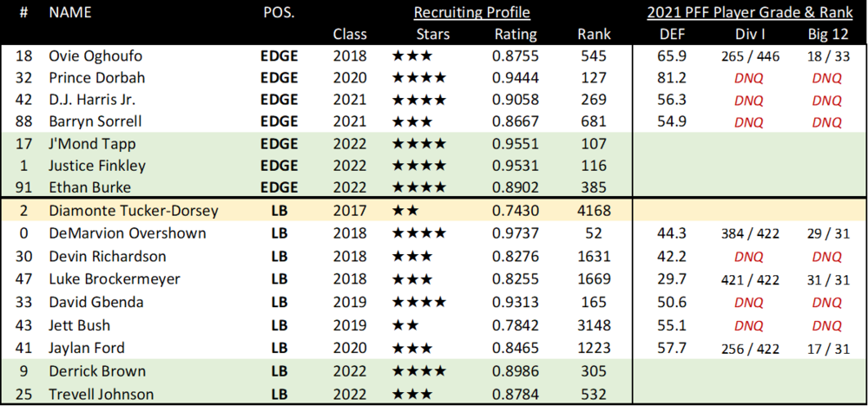The height and width of the screenshot is (406, 868).
Task: Select the NAME column header
Action: click(x=70, y=12)
